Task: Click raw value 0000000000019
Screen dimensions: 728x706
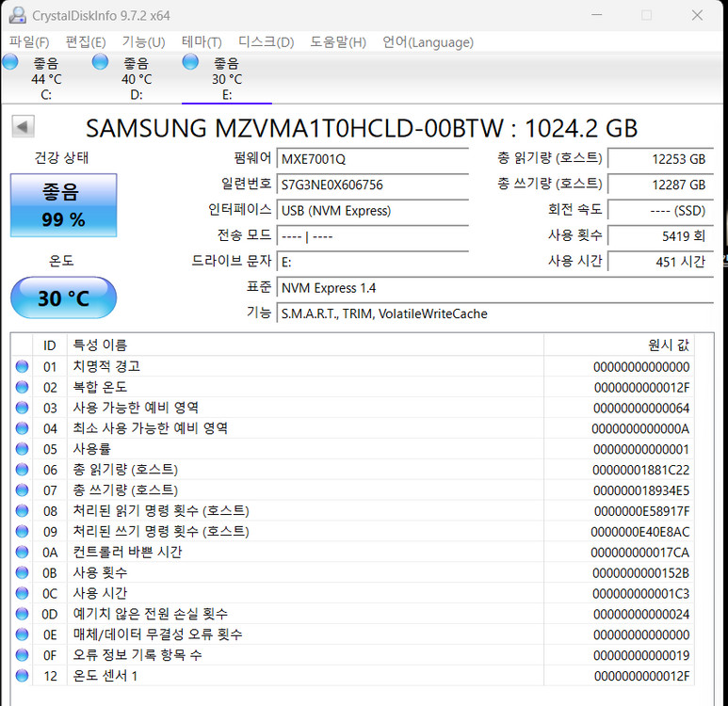Action: click(641, 655)
